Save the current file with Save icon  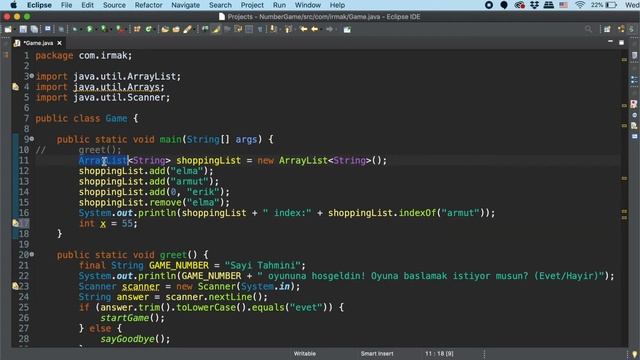pos(23,29)
